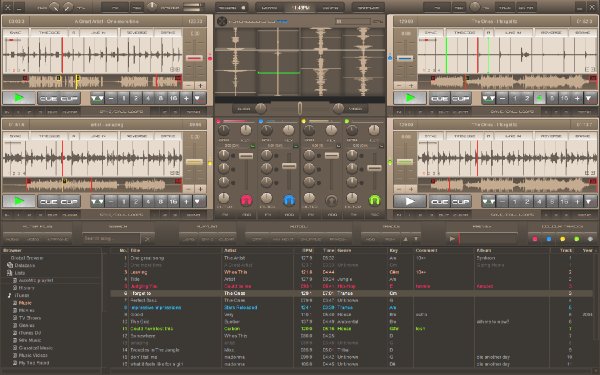Click the CUP button on top-left deck
Image resolution: width=600 pixels, height=375 pixels.
(x=69, y=98)
